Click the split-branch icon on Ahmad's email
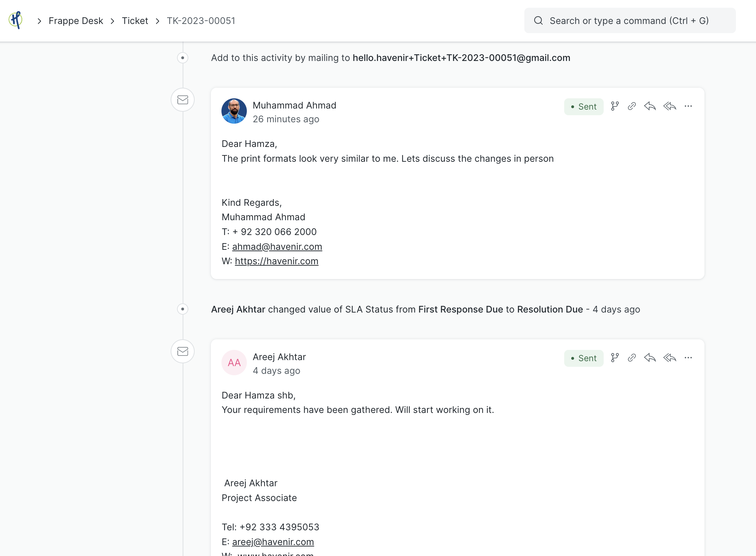756x556 pixels. (615, 106)
